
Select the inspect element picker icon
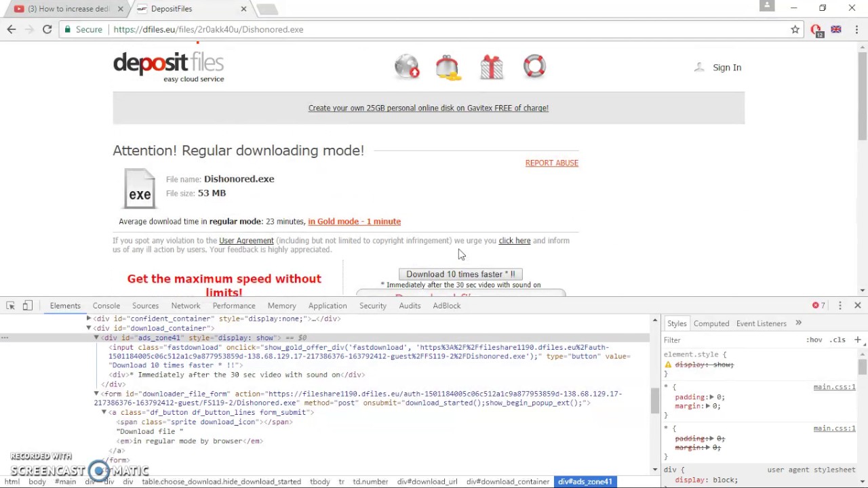click(10, 306)
